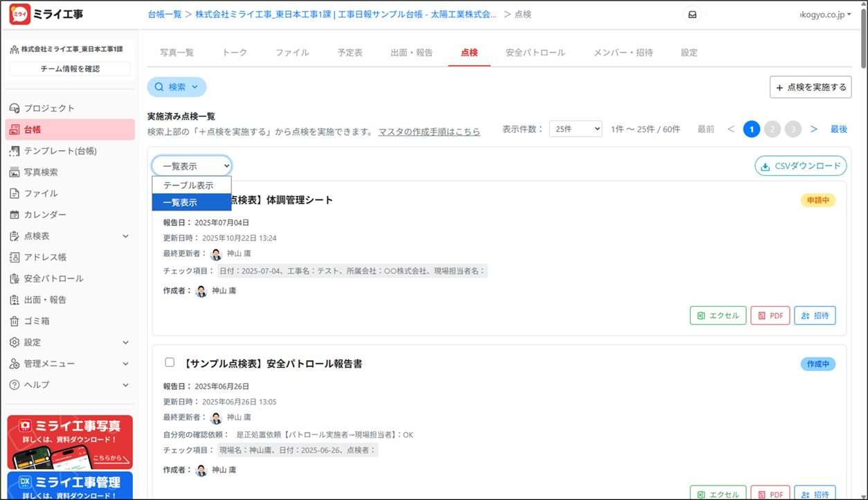Go to プロジェクト in sidebar
This screenshot has height=500, width=868.
[48, 108]
